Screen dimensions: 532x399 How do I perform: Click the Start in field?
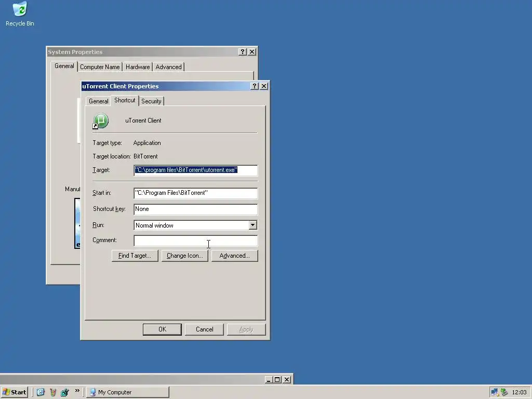[195, 193]
